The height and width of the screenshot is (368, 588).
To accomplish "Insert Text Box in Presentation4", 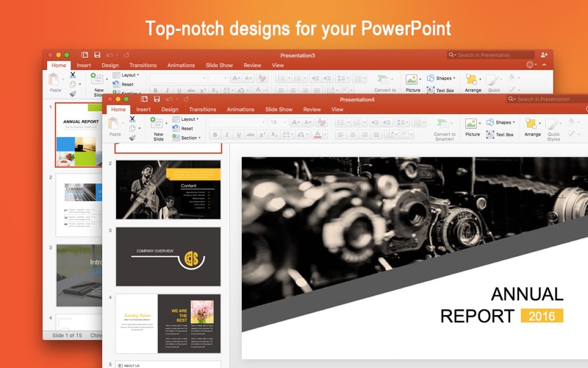I will point(500,134).
